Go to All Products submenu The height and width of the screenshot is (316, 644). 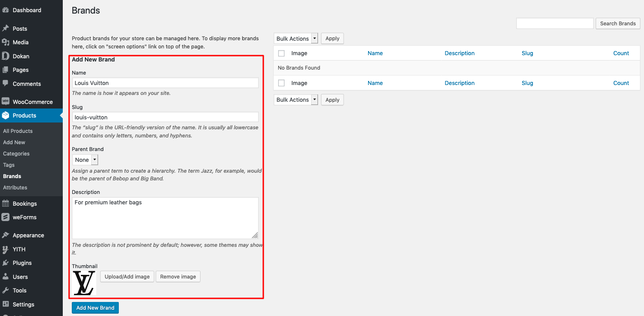point(18,131)
